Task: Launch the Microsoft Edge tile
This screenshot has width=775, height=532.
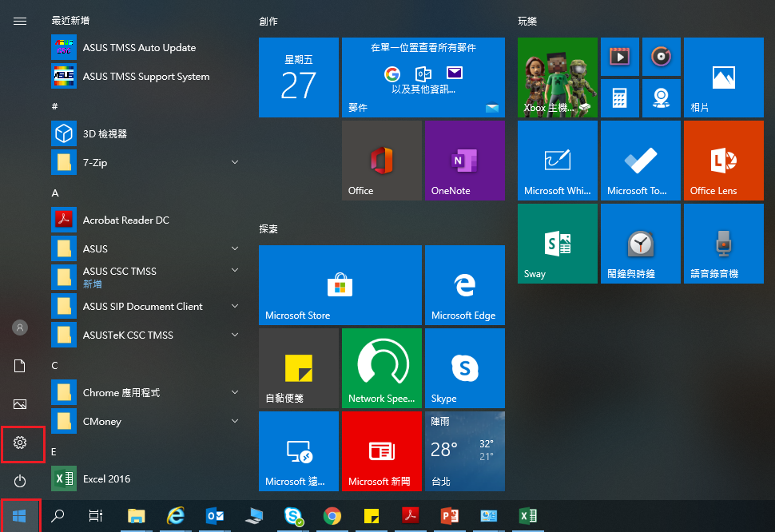Action: pyautogui.click(x=465, y=285)
